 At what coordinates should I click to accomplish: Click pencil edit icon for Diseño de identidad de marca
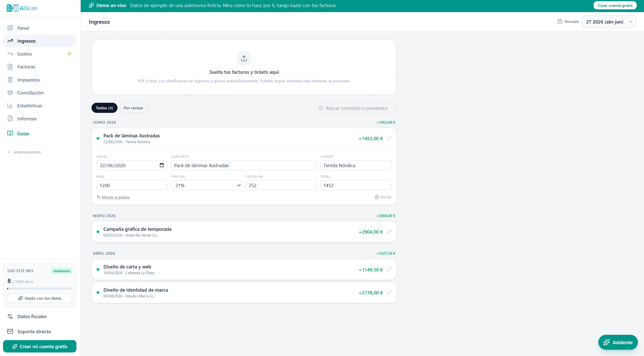(x=389, y=292)
